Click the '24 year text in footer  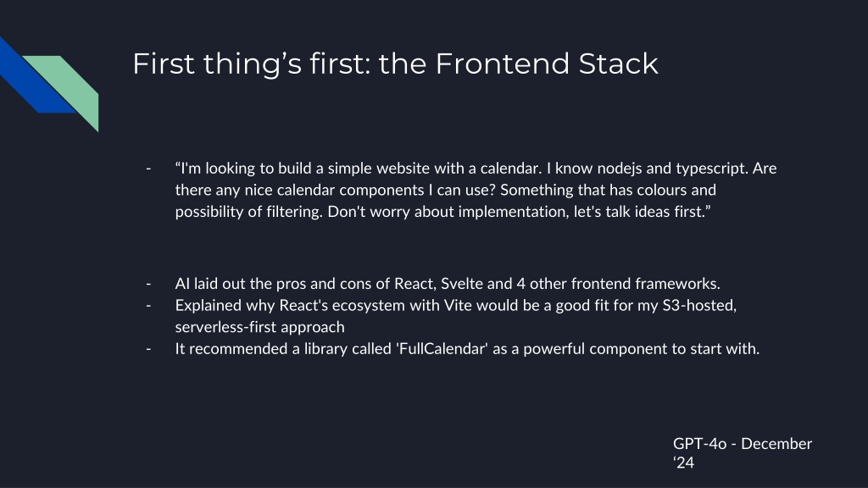[x=683, y=463]
